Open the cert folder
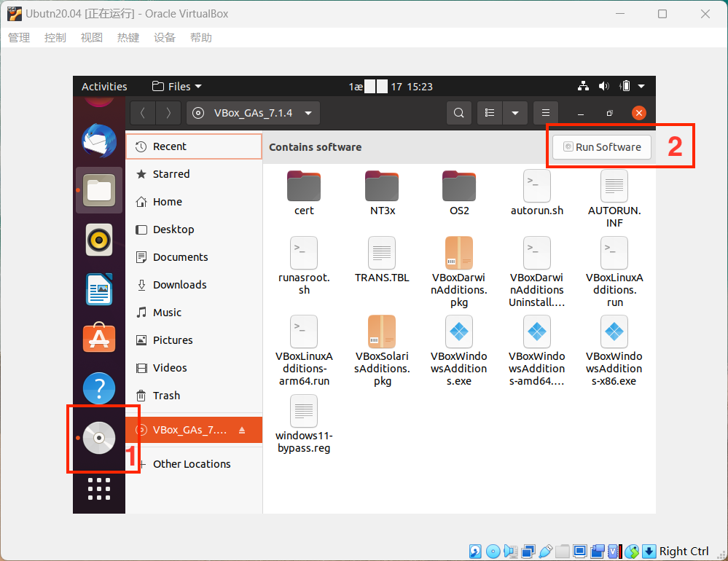The height and width of the screenshot is (561, 728). coord(304,193)
